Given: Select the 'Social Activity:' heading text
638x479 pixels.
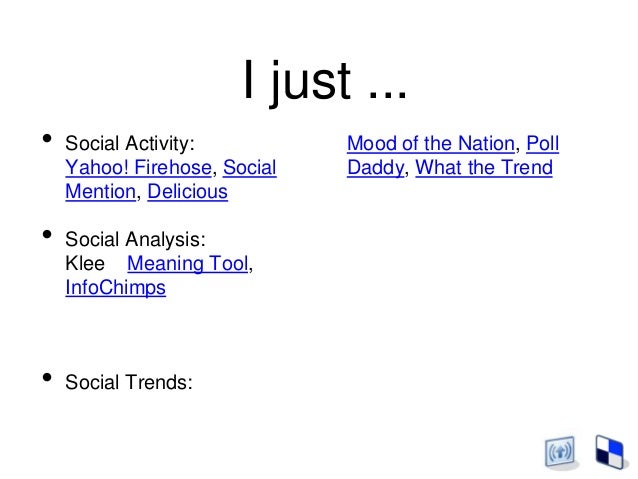Looking at the screenshot, I should (130, 144).
